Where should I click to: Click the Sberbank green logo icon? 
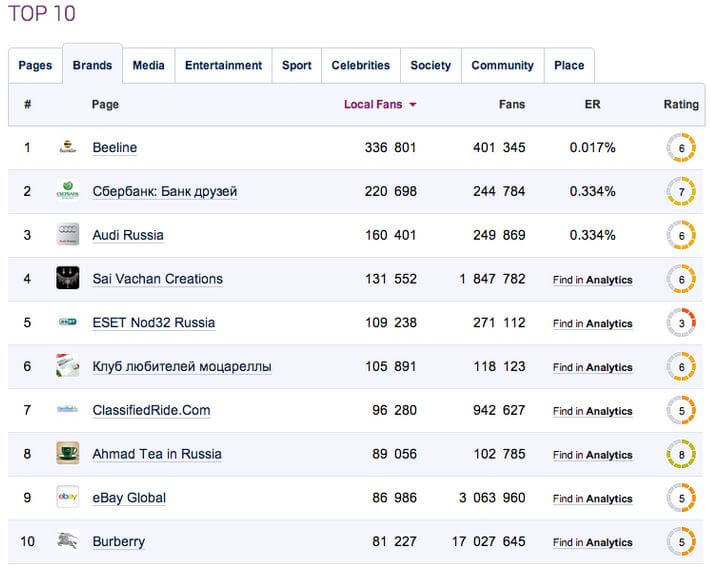coord(67,191)
